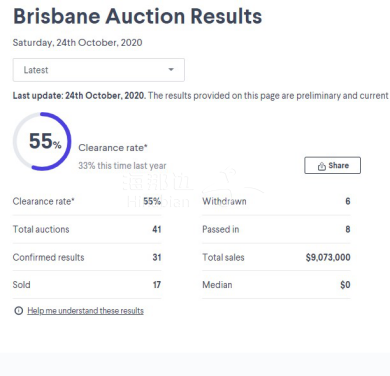Click the 55% clearance rate progress ring
Viewport: 390px width, 376px height.
point(42,141)
